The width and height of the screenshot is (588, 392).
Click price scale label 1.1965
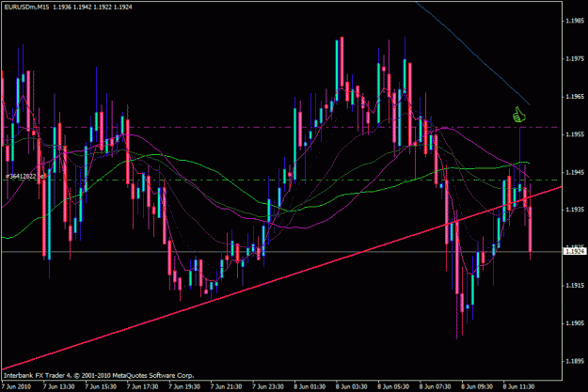pyautogui.click(x=575, y=97)
